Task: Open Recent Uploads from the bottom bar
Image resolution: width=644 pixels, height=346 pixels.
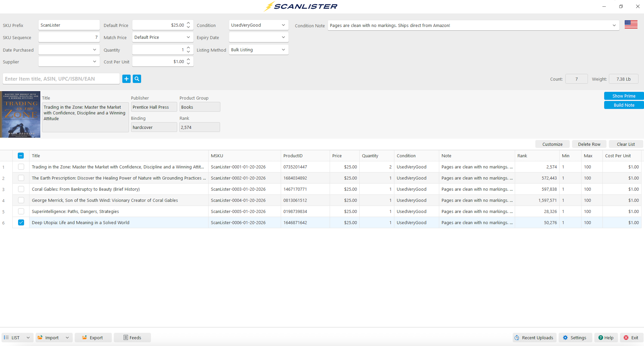Action: point(534,337)
